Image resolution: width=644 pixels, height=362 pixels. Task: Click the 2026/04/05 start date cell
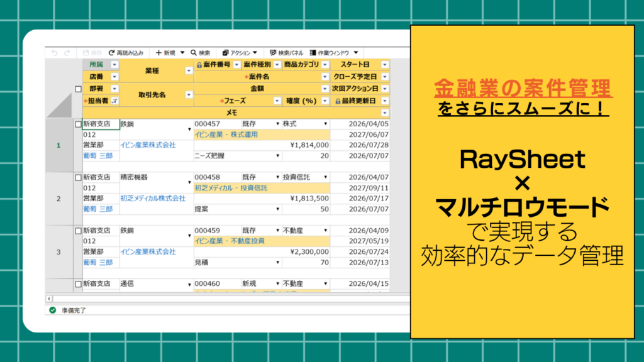[x=360, y=124]
